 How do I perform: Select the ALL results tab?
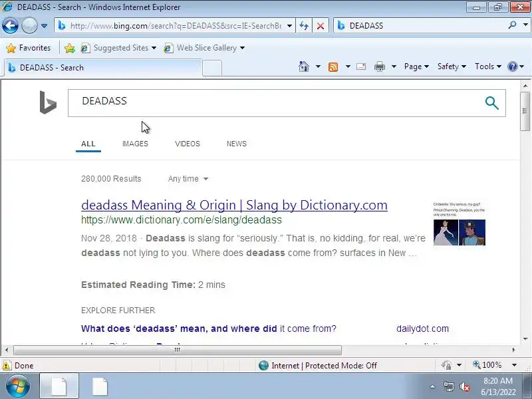click(88, 144)
